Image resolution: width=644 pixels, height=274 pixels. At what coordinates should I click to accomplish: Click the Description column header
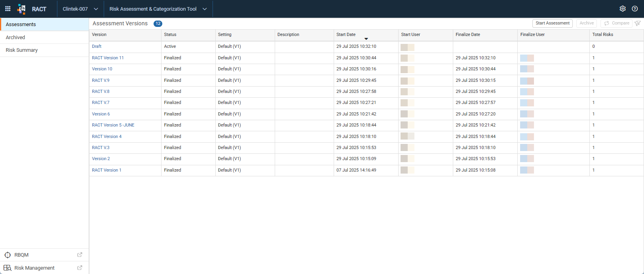point(304,35)
